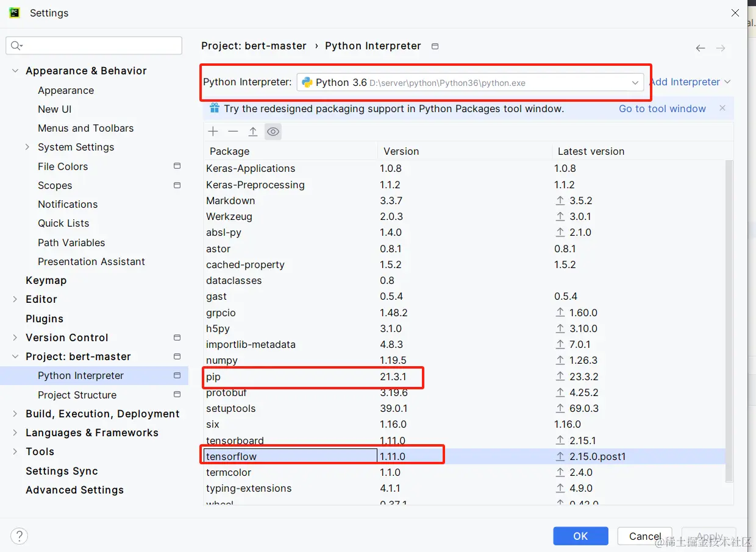
Task: Click the help question mark icon
Action: 20,536
